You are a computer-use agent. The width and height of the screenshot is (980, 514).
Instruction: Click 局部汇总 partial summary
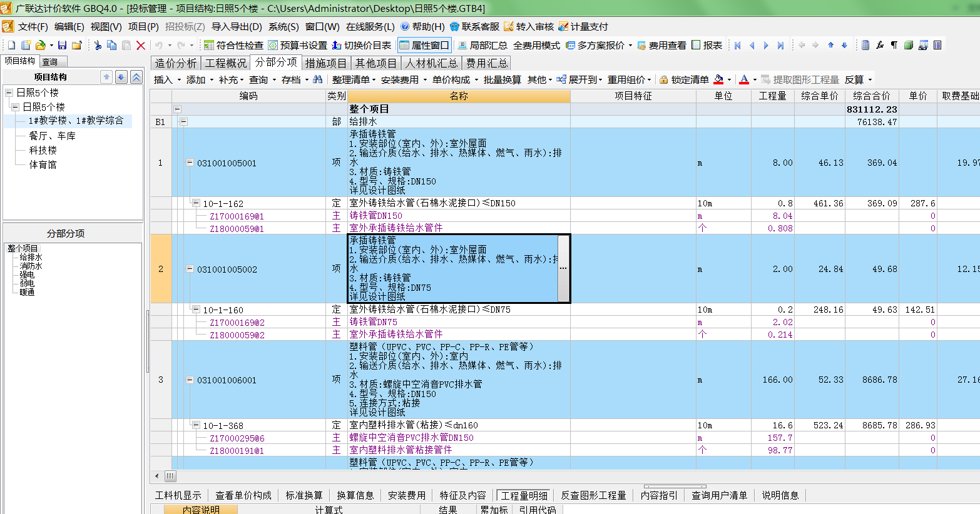(x=482, y=45)
